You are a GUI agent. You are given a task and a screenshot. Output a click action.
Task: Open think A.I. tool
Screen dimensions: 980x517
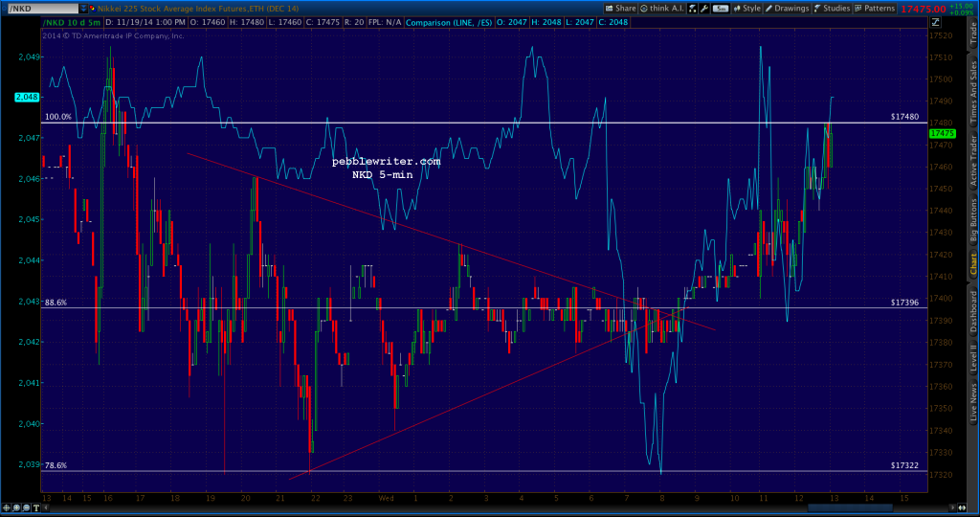tap(662, 9)
